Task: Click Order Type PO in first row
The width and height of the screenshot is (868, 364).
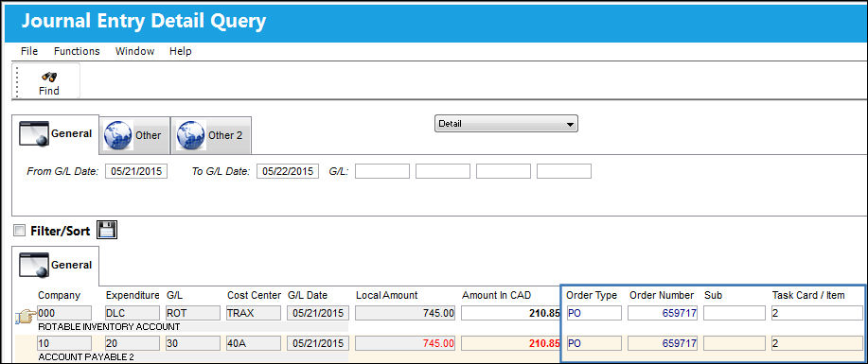Action: tap(594, 313)
